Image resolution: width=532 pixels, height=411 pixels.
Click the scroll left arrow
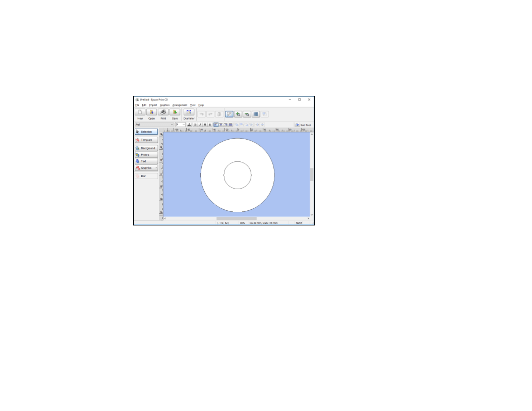point(165,218)
